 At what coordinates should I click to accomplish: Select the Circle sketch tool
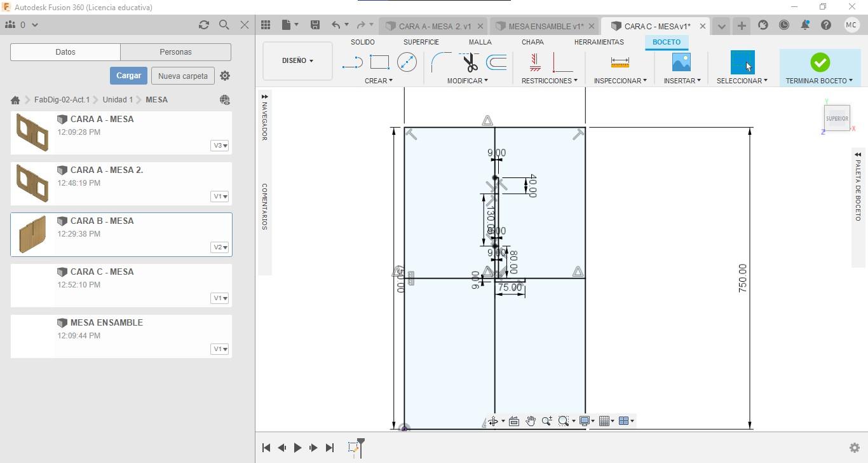coord(407,62)
